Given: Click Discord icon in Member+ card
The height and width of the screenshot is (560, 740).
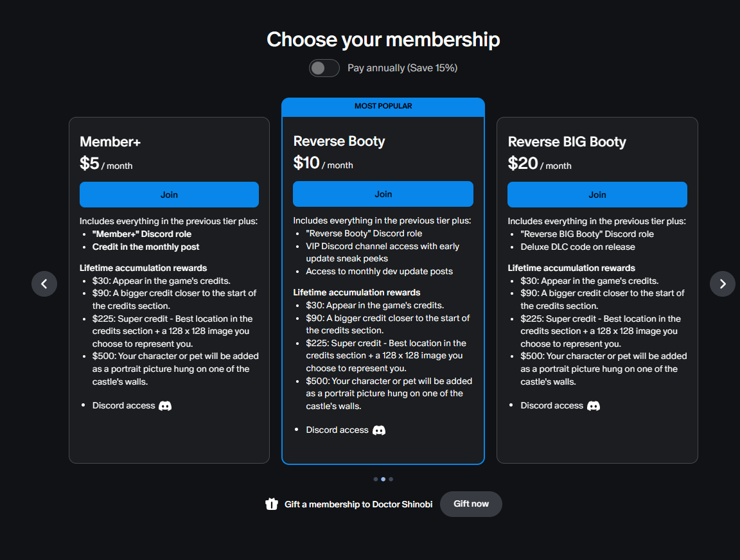Looking at the screenshot, I should [165, 406].
